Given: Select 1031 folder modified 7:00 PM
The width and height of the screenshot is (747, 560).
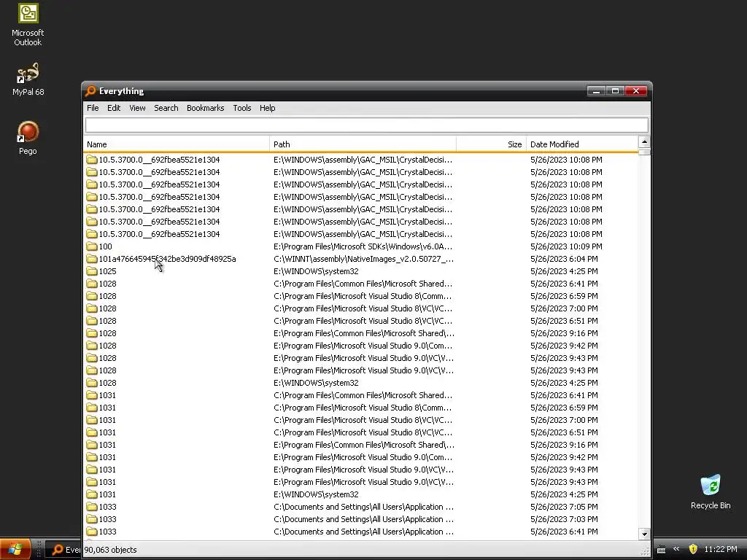Looking at the screenshot, I should point(107,420).
